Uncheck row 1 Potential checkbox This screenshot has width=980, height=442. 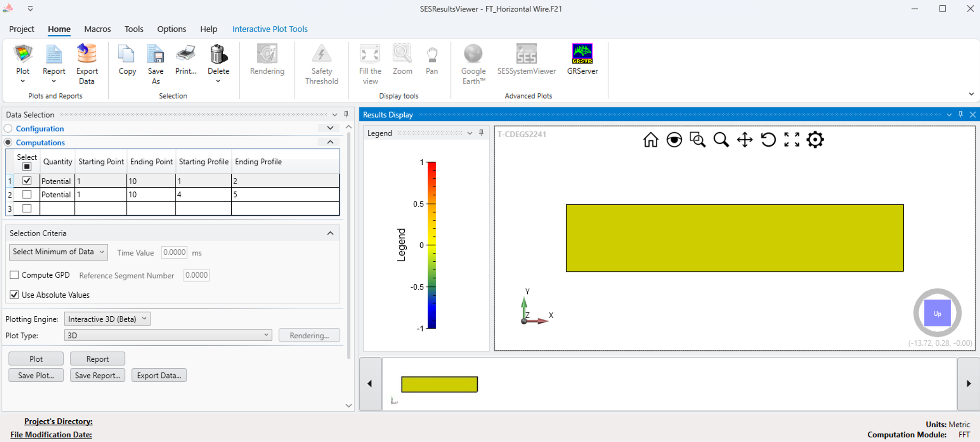click(x=27, y=180)
